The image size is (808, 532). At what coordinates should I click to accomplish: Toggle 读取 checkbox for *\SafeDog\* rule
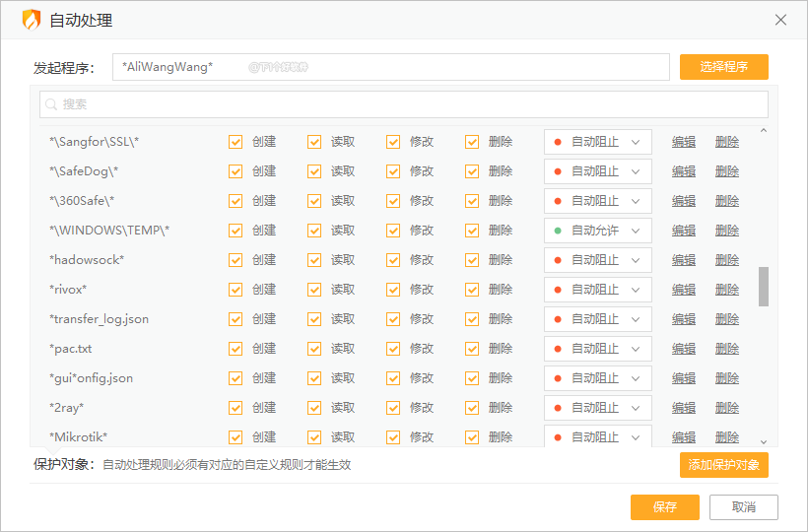[x=314, y=171]
